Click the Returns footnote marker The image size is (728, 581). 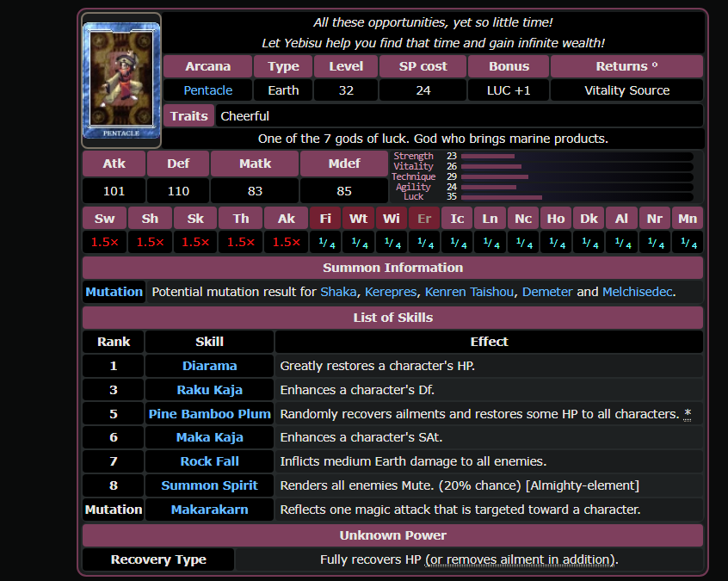pos(655,65)
